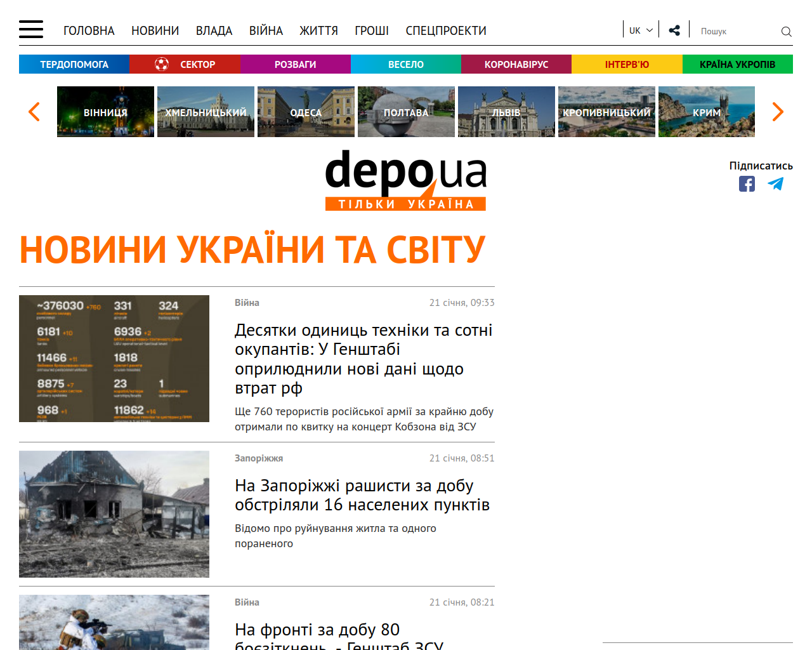Click the 21 січня, 08:51 timestamp
This screenshot has height=650, width=812.
(462, 458)
